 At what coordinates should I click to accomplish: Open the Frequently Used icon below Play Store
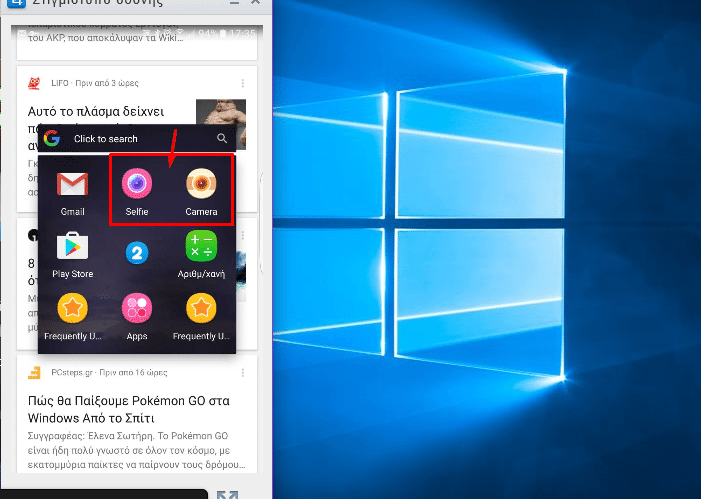click(x=72, y=308)
